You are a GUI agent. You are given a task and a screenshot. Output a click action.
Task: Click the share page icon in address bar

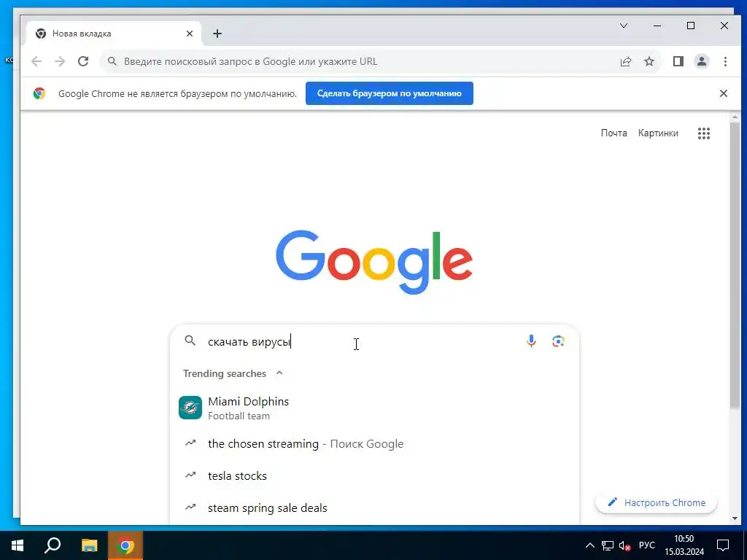click(625, 61)
